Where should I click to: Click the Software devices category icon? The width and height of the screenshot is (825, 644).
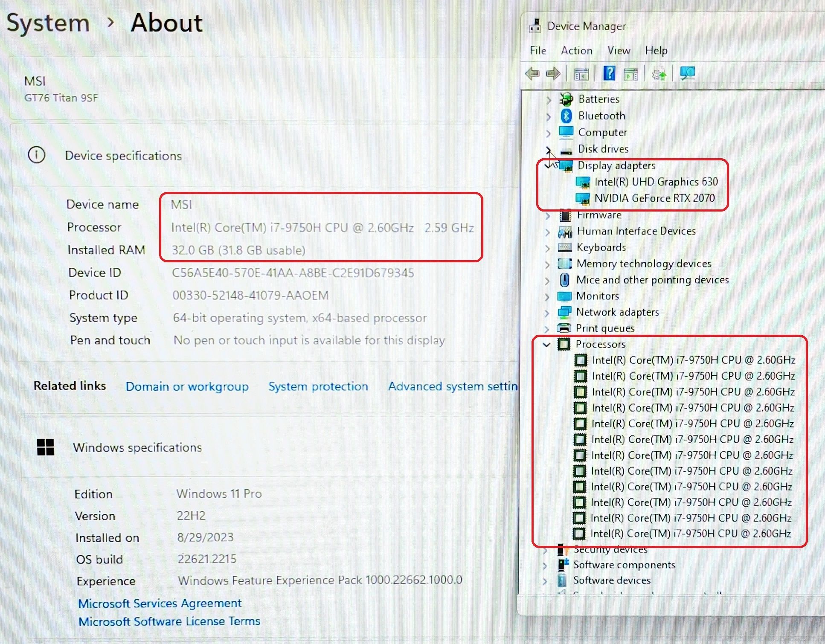(x=562, y=580)
